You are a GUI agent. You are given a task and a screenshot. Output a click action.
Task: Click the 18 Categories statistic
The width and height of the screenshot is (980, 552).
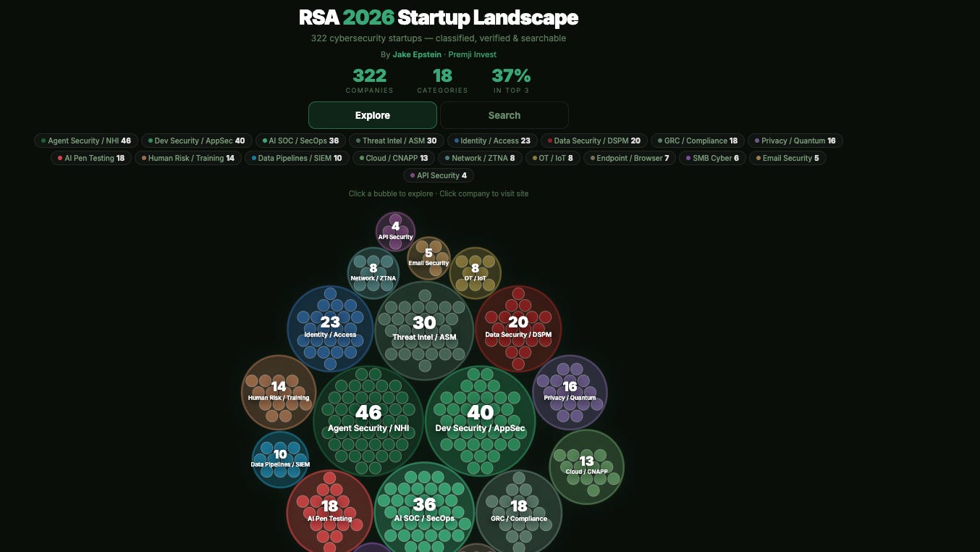pos(442,80)
